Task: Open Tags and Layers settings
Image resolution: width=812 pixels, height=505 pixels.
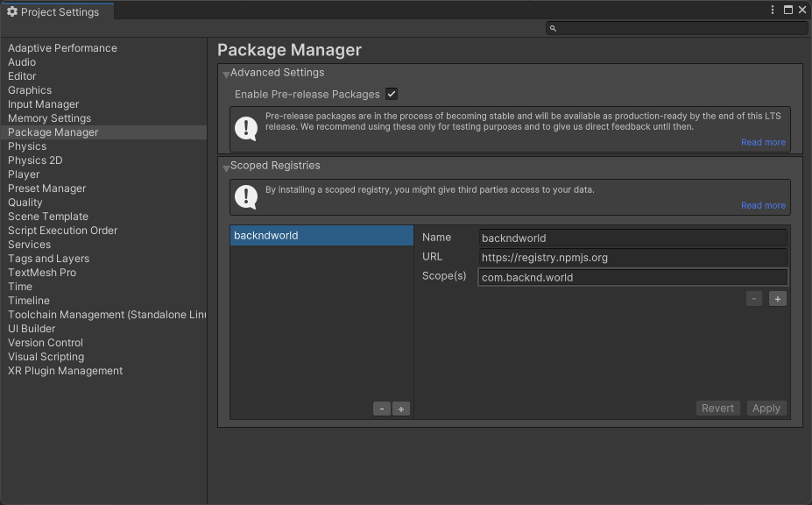Action: [x=103, y=259]
